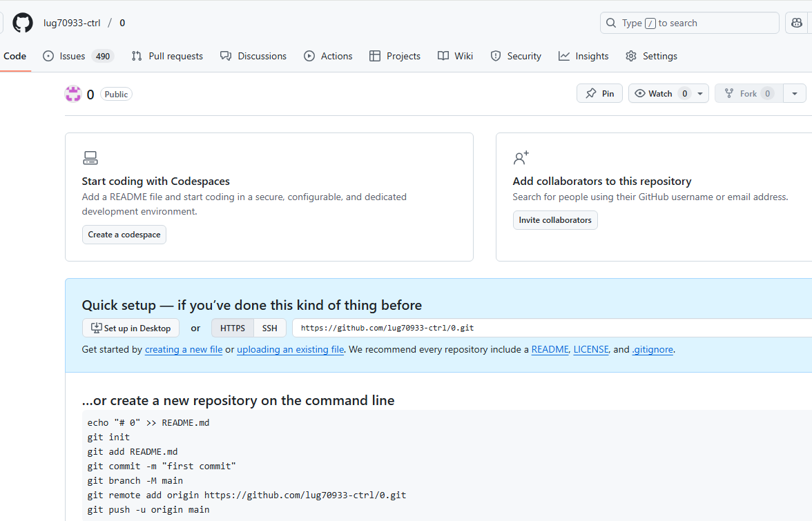
Task: Select the SSH clone option
Action: tap(270, 328)
